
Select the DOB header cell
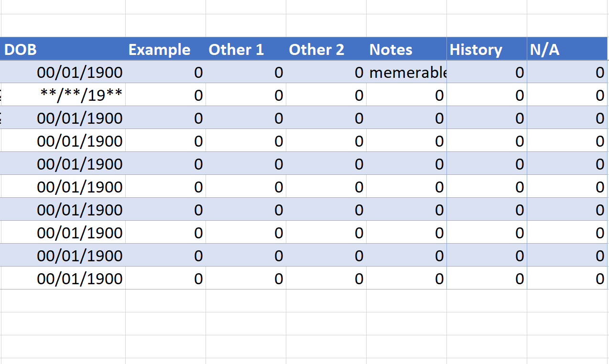pos(62,49)
